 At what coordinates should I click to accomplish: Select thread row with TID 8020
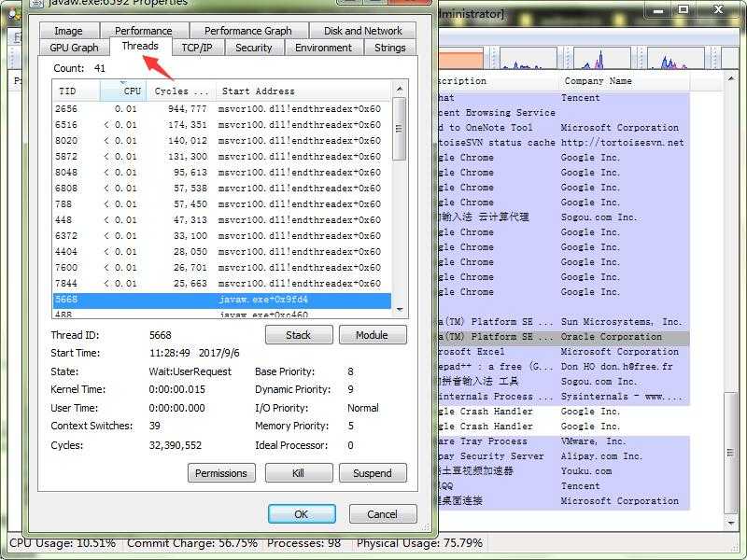pyautogui.click(x=221, y=141)
